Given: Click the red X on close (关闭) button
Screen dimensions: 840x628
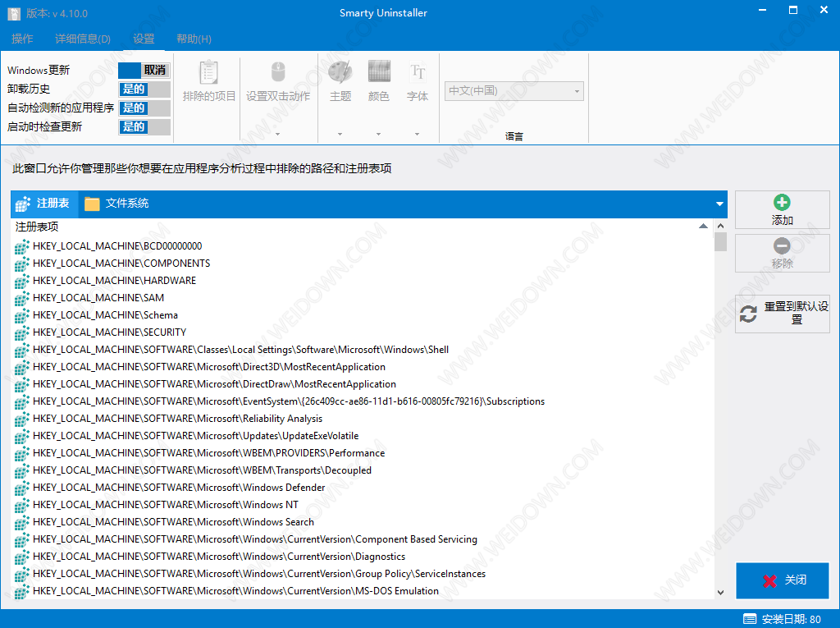Looking at the screenshot, I should click(769, 580).
